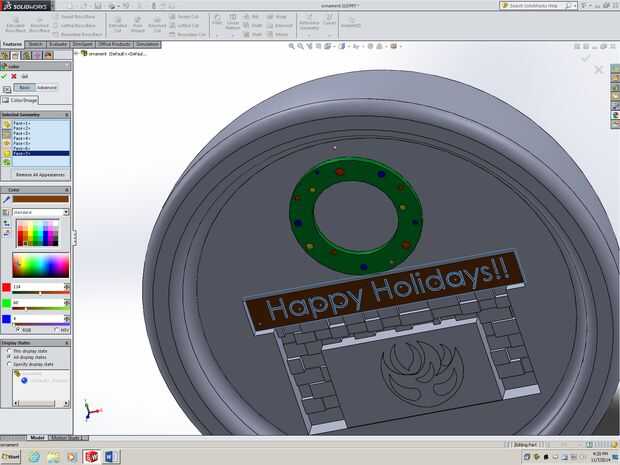Click Reference Geometry tool

[309, 22]
